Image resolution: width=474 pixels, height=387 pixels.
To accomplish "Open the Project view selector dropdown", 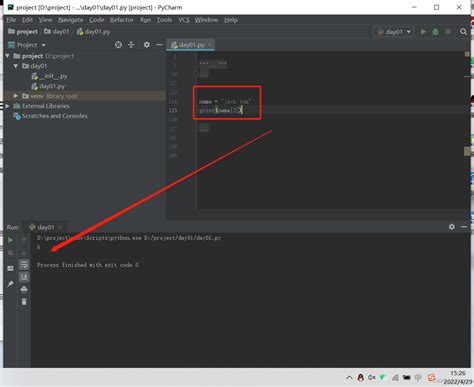I will pos(27,45).
